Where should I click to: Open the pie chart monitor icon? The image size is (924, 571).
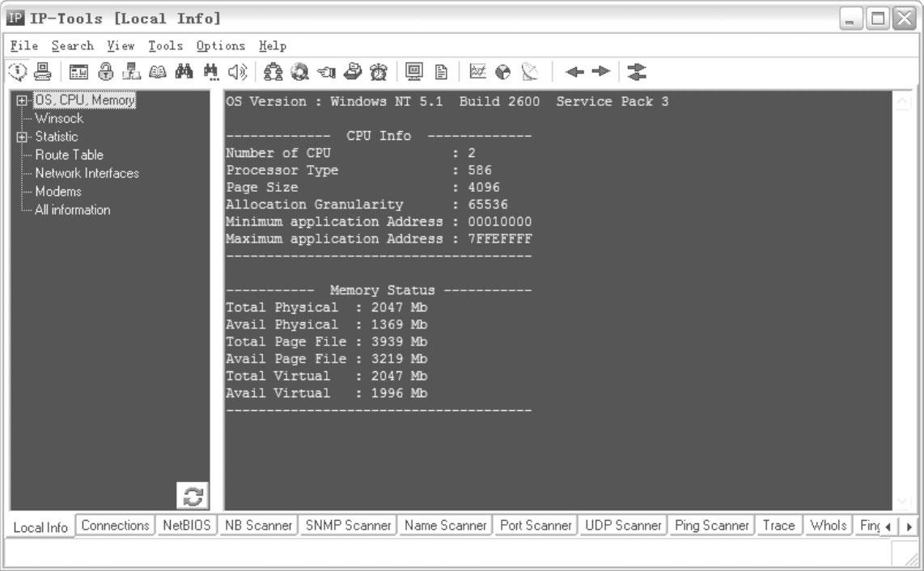pos(505,71)
